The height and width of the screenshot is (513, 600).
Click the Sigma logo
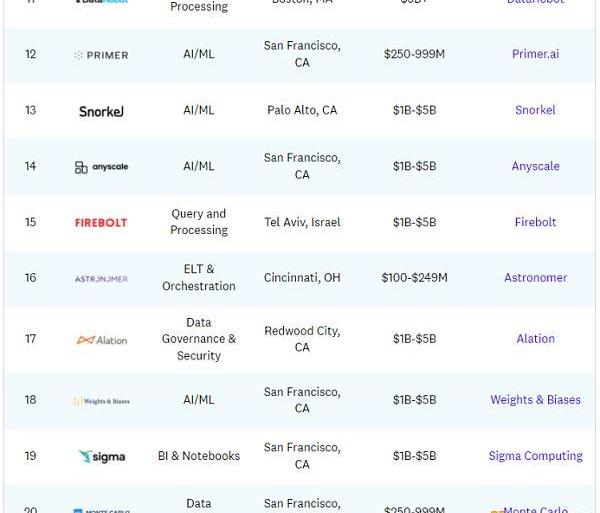[102, 457]
